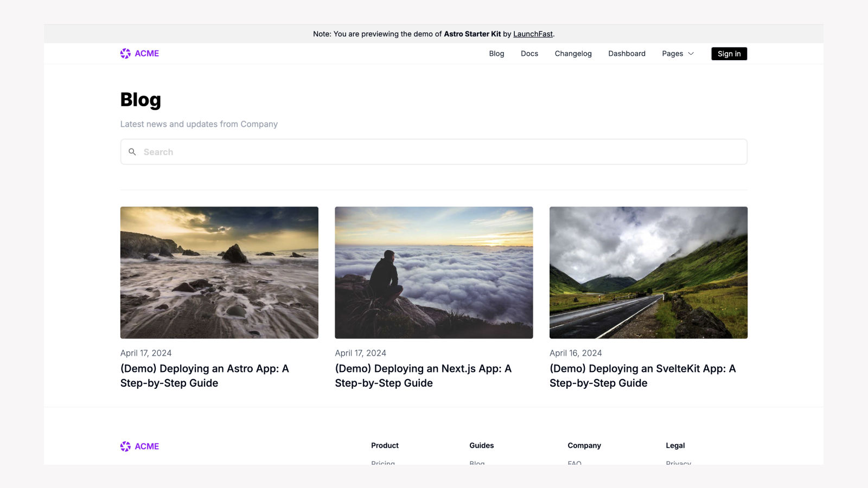Open the man above clouds thumbnail
The image size is (868, 488).
click(434, 273)
